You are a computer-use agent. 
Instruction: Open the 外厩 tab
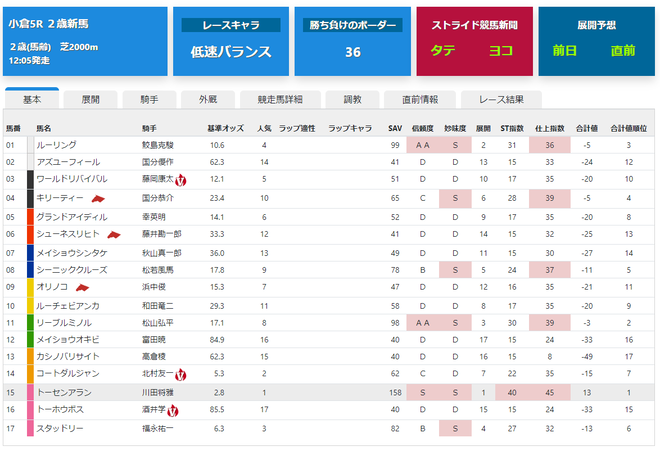tap(208, 100)
